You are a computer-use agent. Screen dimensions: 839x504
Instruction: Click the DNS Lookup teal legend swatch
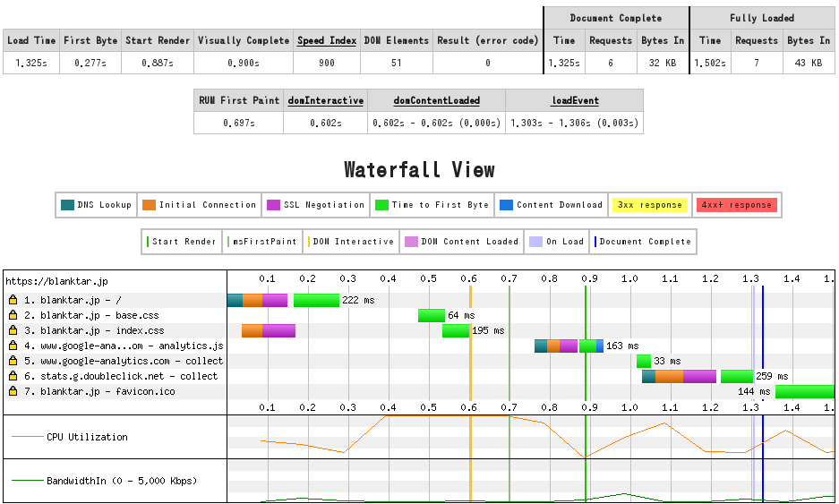point(67,205)
